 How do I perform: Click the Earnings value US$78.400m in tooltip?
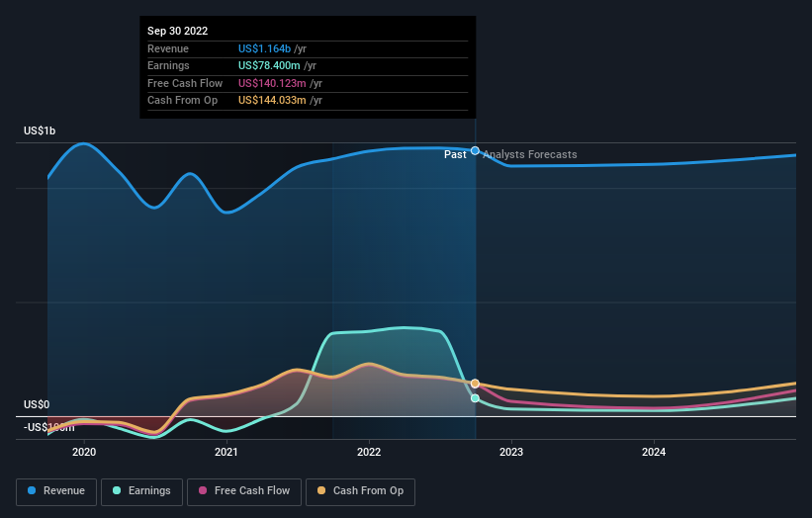tap(269, 65)
